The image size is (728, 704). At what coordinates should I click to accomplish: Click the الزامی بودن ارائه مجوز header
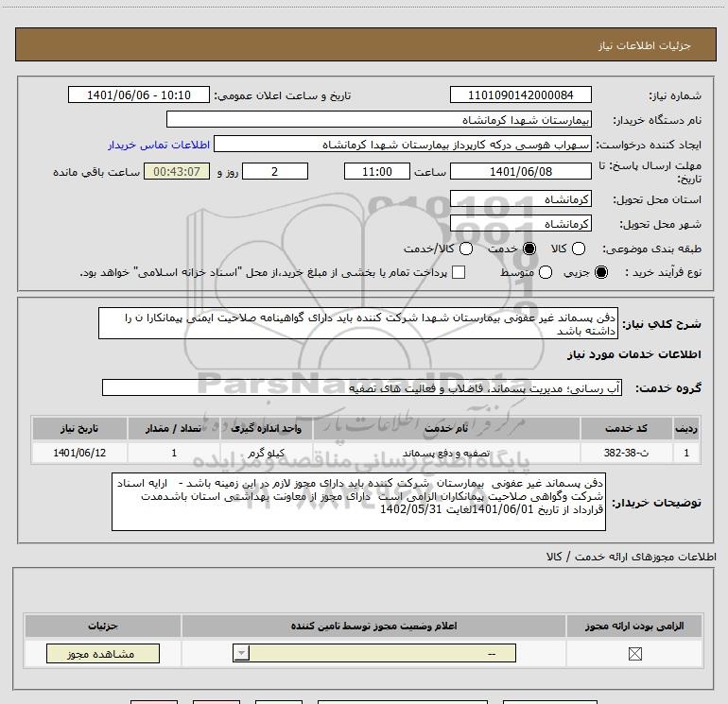coord(634,626)
